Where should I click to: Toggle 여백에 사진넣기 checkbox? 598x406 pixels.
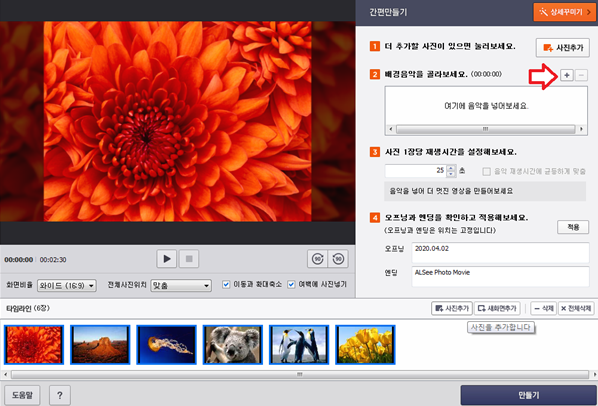click(291, 284)
